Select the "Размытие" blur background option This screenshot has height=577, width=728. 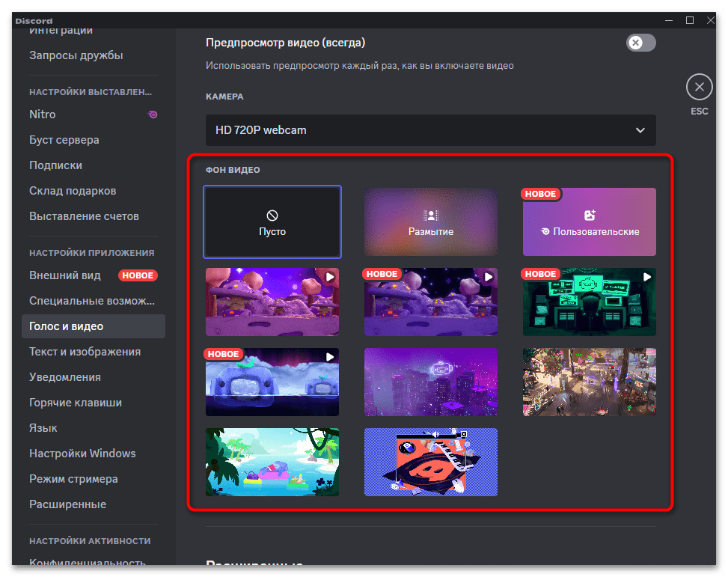(x=430, y=222)
